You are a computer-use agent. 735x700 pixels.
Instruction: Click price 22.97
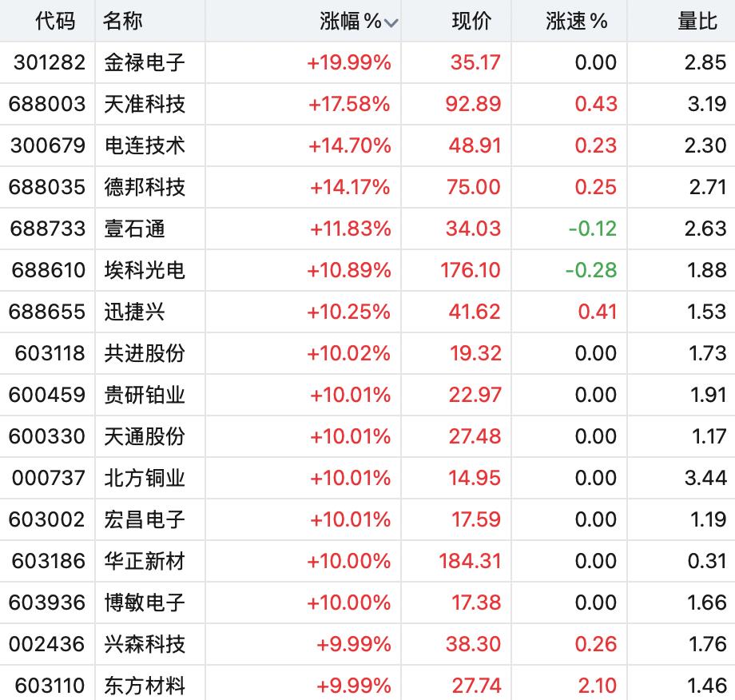475,395
